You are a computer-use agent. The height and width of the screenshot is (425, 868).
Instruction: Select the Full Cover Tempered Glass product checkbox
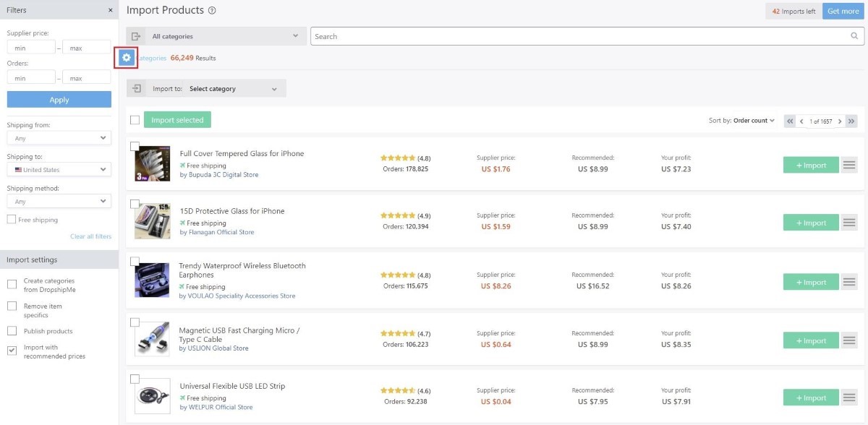pos(135,146)
